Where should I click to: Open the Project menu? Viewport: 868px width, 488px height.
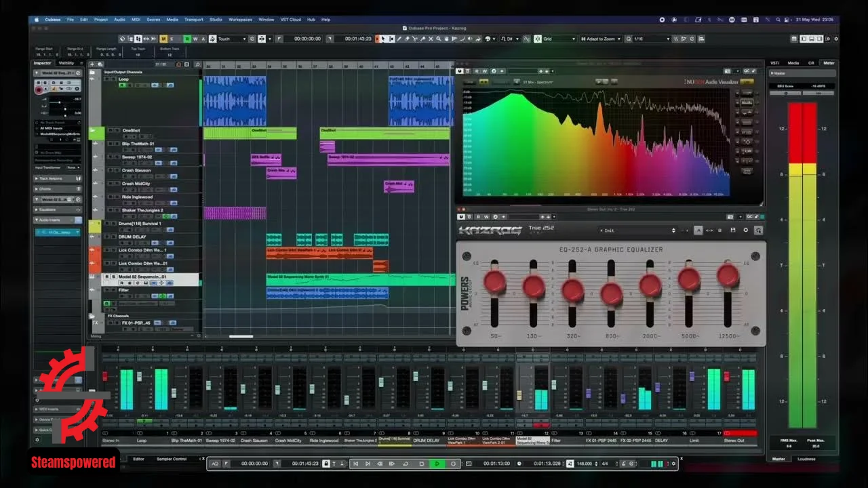101,20
